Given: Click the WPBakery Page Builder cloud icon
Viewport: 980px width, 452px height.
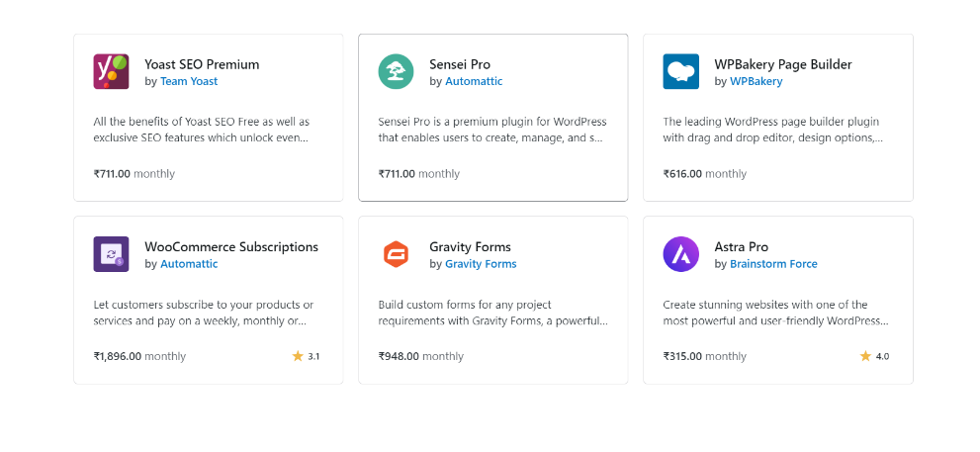Looking at the screenshot, I should 680,71.
